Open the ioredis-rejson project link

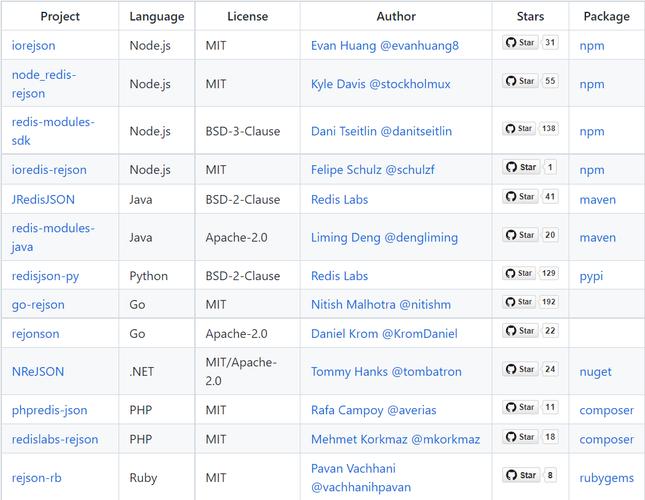coord(49,170)
